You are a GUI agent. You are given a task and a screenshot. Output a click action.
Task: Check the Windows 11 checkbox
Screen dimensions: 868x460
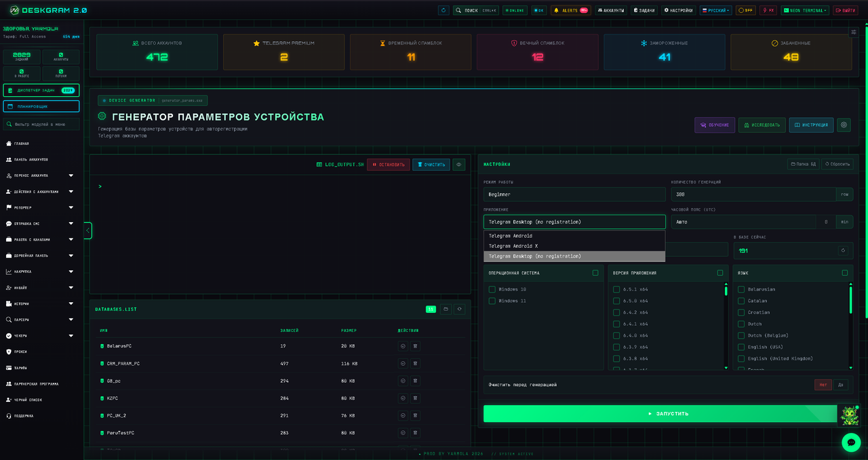(492, 301)
